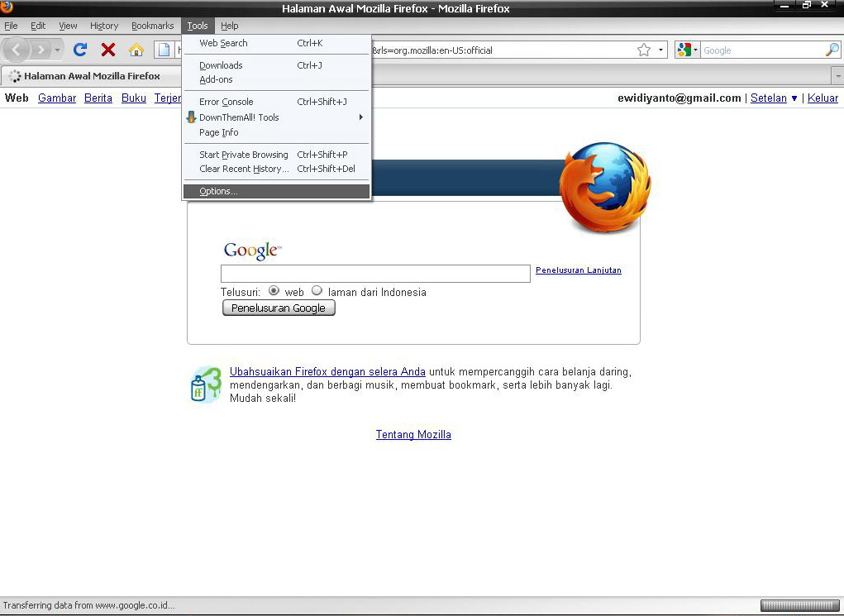Expand the DownThemAll! Tools submenu
Image resolution: width=844 pixels, height=616 pixels.
tap(361, 117)
